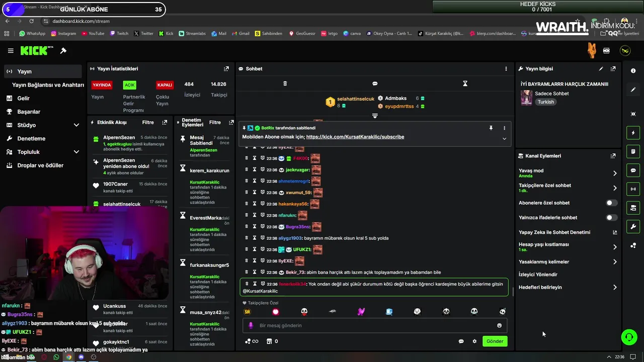Click İzleyici Yönlendir

click(x=538, y=275)
